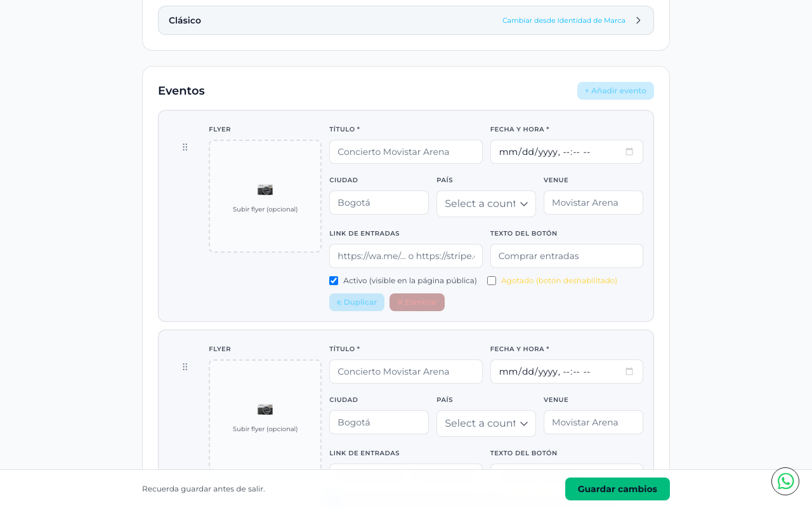
Task: Open calendar picker in first event date
Action: tap(629, 152)
